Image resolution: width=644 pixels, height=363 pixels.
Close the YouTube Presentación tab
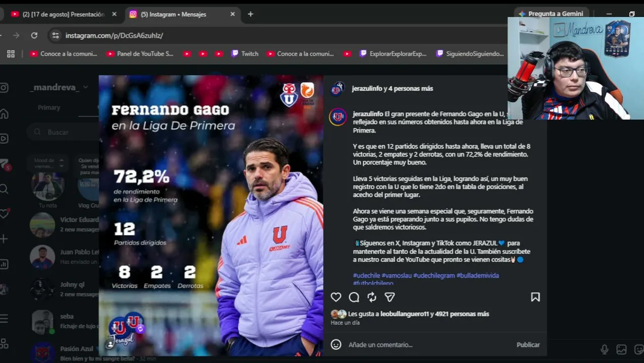[114, 14]
